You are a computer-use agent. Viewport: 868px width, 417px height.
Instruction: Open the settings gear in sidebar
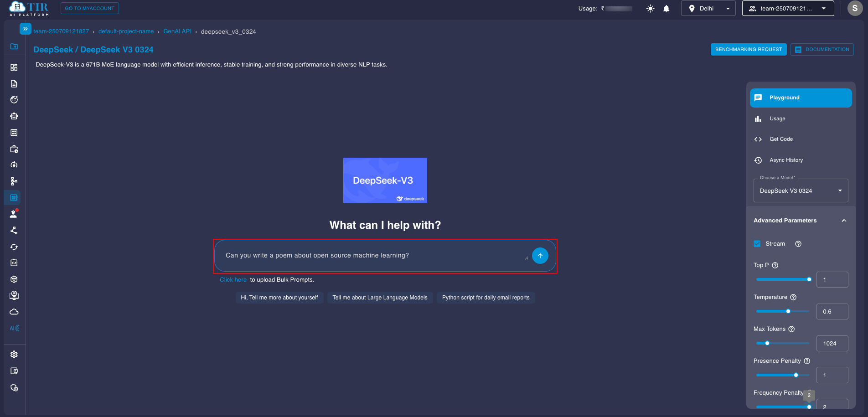click(14, 355)
